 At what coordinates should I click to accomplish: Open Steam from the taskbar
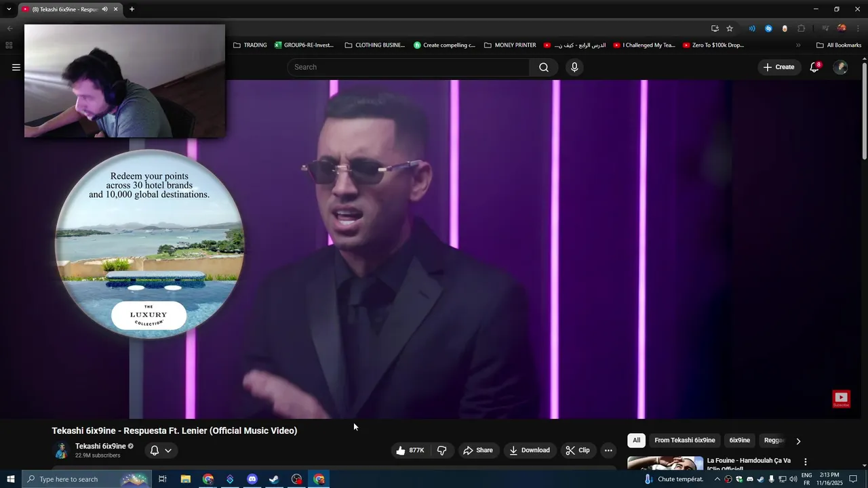(x=274, y=479)
